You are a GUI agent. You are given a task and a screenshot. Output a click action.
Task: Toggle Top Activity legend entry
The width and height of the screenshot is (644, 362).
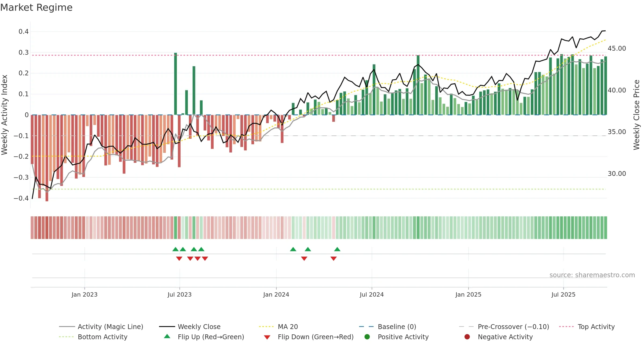[x=587, y=327]
